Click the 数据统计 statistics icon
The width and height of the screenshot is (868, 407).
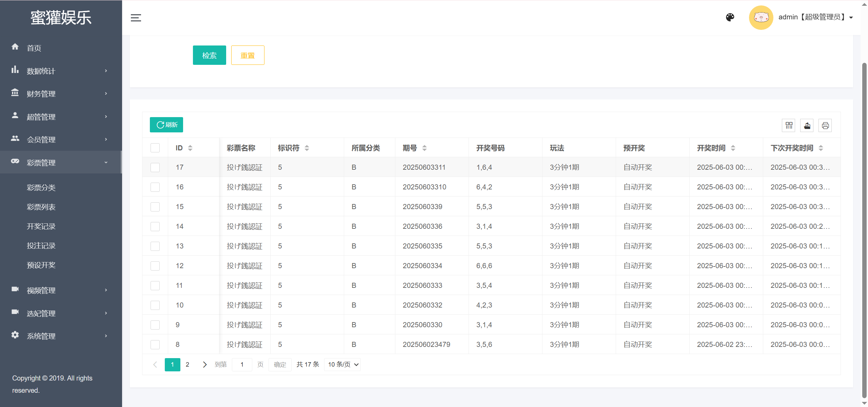point(15,70)
